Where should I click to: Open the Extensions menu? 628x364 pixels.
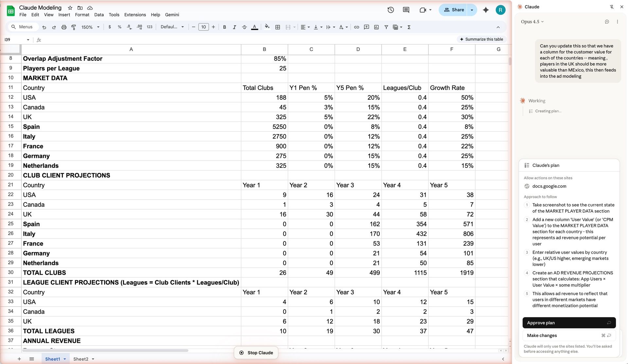(x=135, y=15)
